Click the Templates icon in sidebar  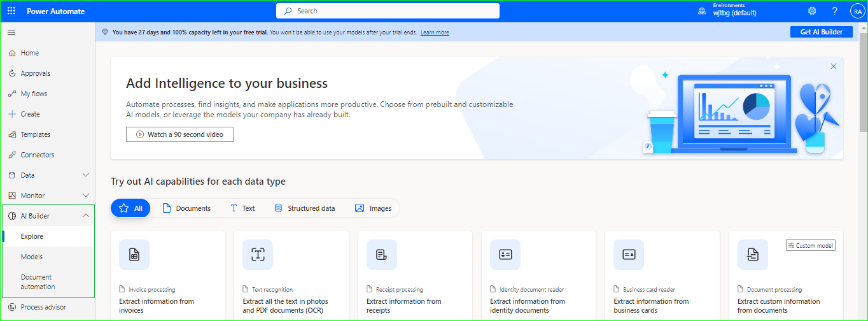11,134
